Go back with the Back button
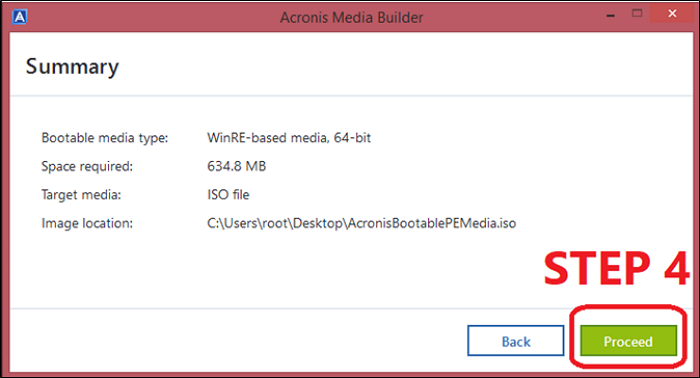Image resolution: width=700 pixels, height=378 pixels. (x=516, y=341)
